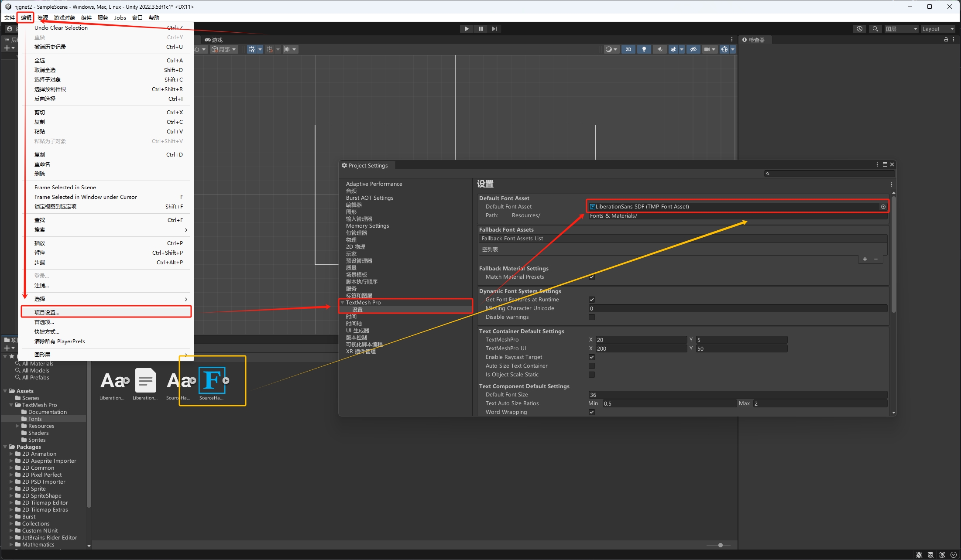
Task: Open the Gizmos dropdown arrow
Action: pyautogui.click(x=733, y=49)
